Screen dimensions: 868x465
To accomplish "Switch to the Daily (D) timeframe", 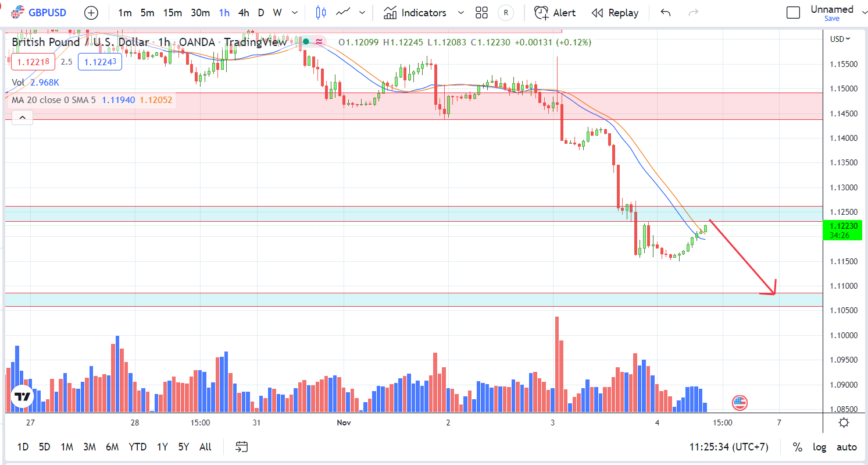I will pyautogui.click(x=261, y=12).
